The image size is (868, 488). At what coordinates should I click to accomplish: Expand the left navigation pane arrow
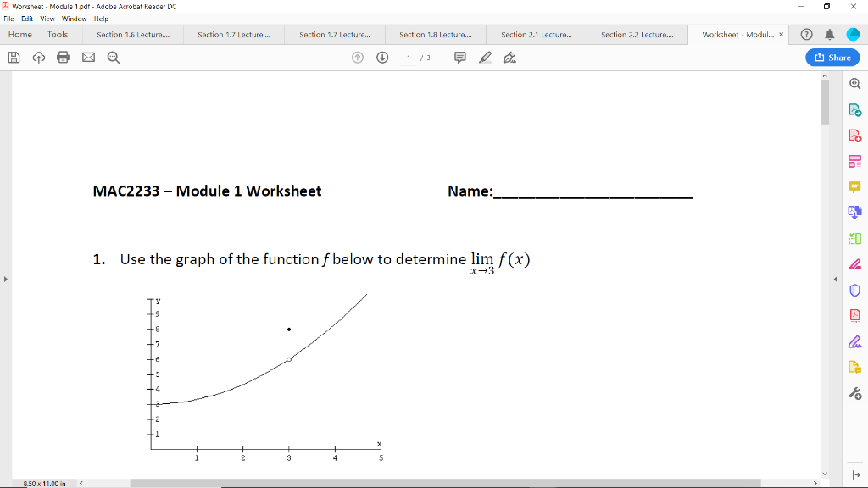[x=5, y=277]
